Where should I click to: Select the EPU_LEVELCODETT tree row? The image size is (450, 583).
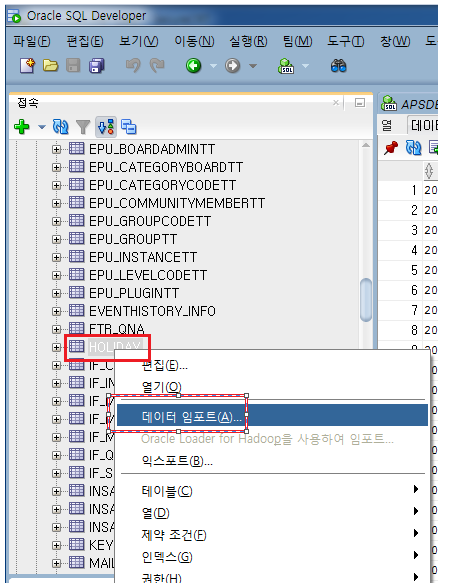148,275
